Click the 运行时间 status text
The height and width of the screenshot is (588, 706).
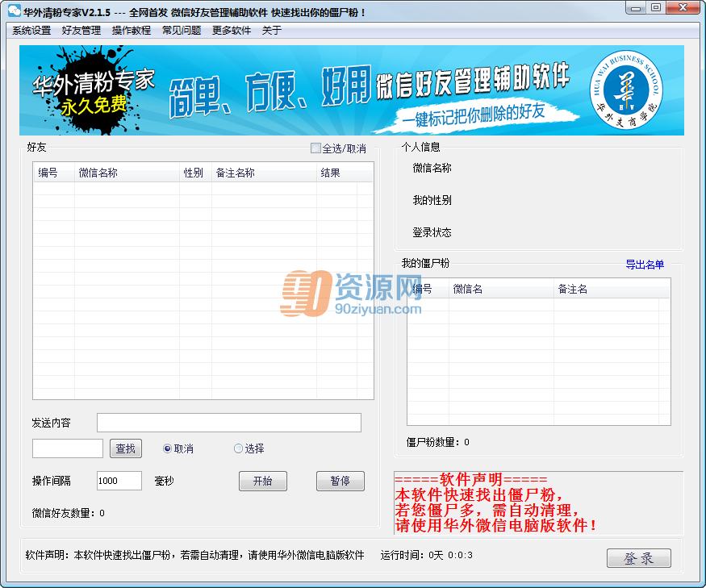pos(426,555)
